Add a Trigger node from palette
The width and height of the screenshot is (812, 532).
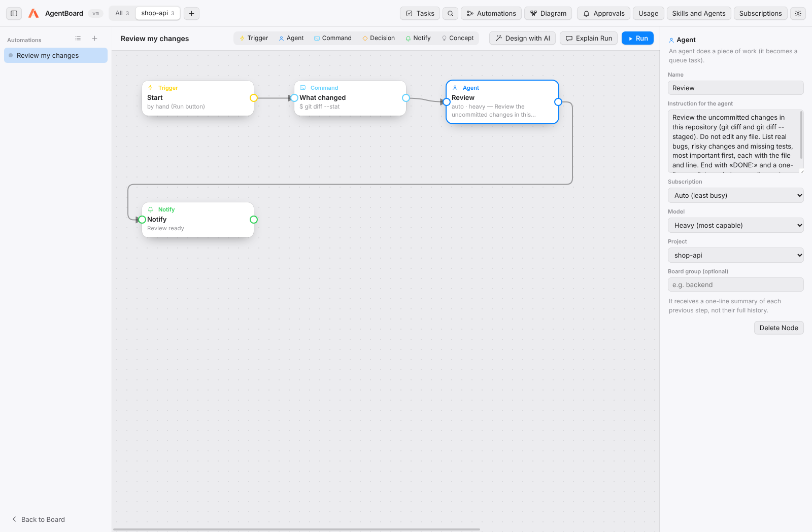[x=254, y=38]
